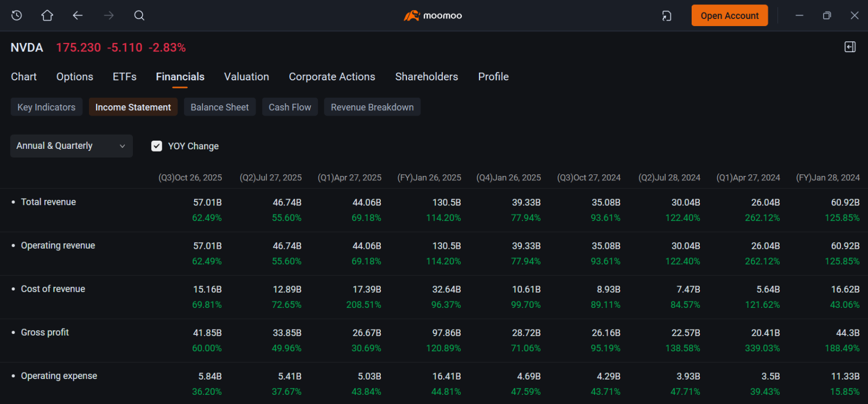
Task: Click the share icon beside Open Account
Action: 667,16
